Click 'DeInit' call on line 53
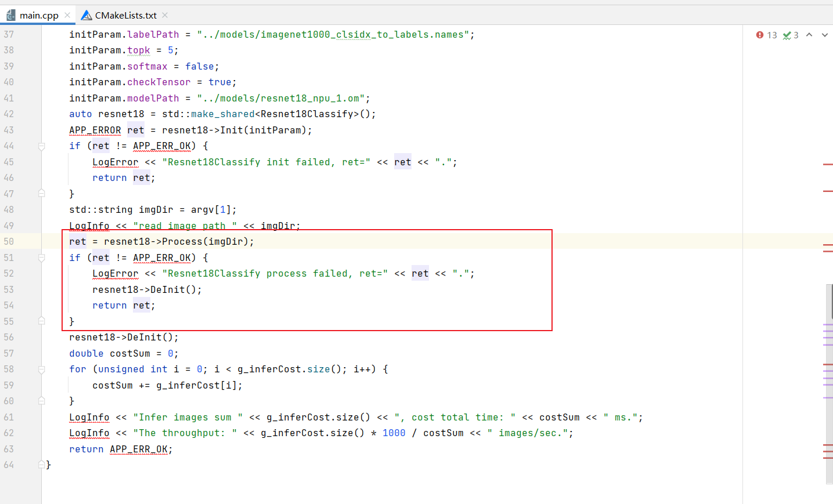This screenshot has width=833, height=504. pos(168,290)
